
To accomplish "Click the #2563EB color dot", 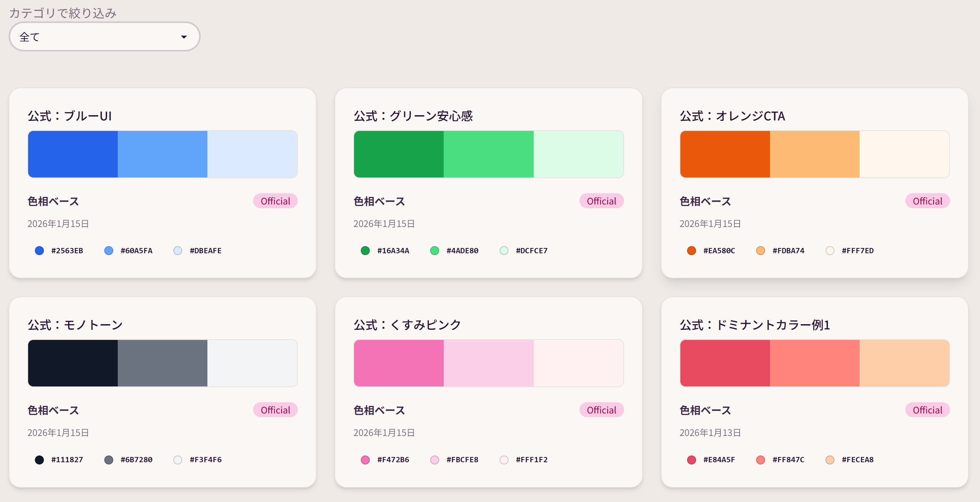I will click(x=39, y=250).
